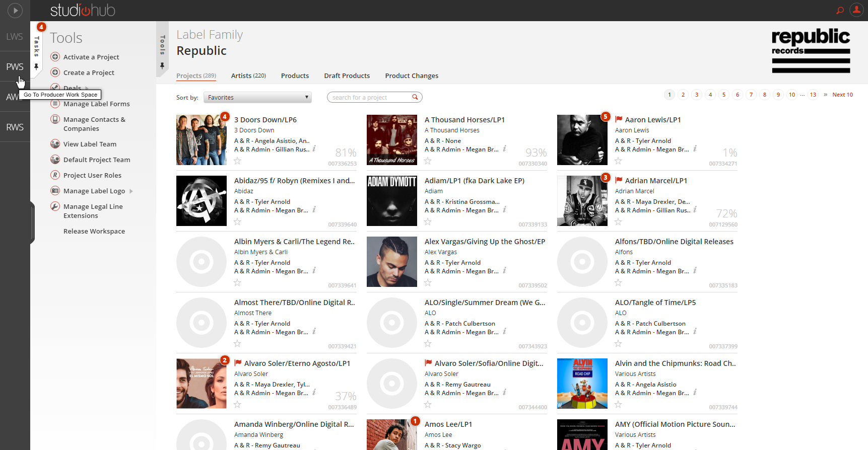This screenshot has width=868, height=450.
Task: Favorite the Albin Myers & Carli star
Action: [x=237, y=283]
